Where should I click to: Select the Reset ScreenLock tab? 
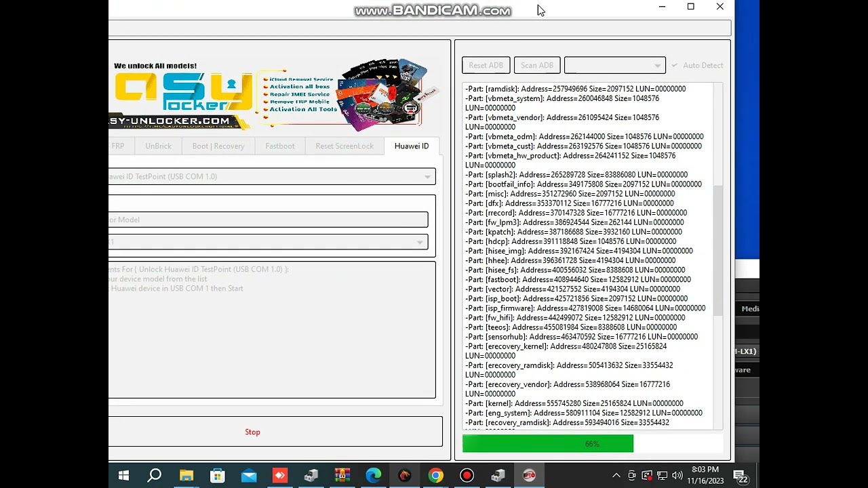[344, 146]
